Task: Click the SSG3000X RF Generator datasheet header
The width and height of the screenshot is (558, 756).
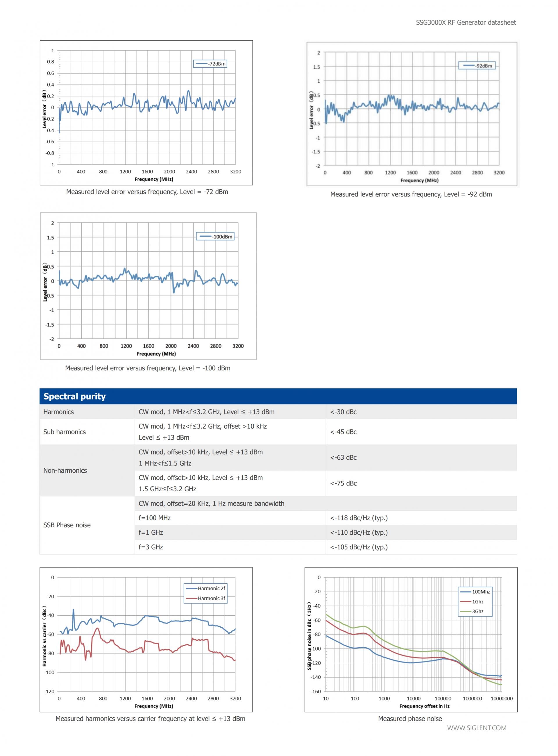Action: [x=466, y=23]
